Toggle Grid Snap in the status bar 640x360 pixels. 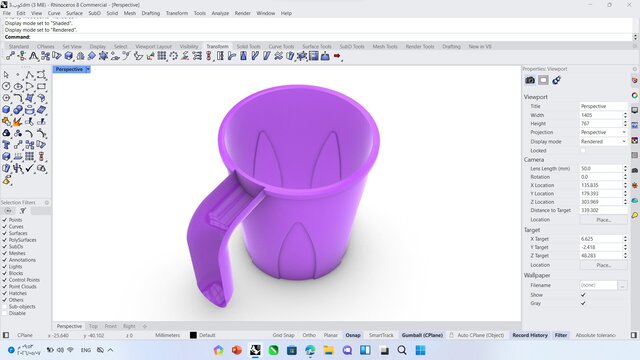[283, 335]
